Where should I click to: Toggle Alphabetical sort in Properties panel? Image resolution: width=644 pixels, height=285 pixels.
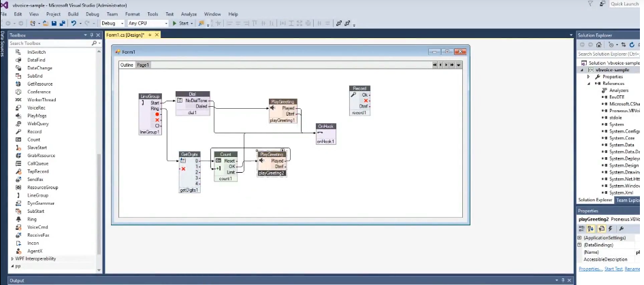coord(591,229)
